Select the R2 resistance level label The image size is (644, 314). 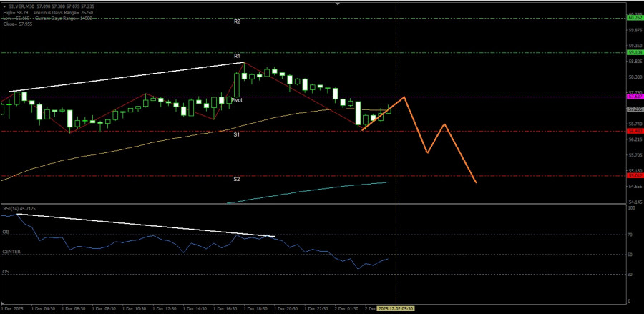pyautogui.click(x=237, y=22)
